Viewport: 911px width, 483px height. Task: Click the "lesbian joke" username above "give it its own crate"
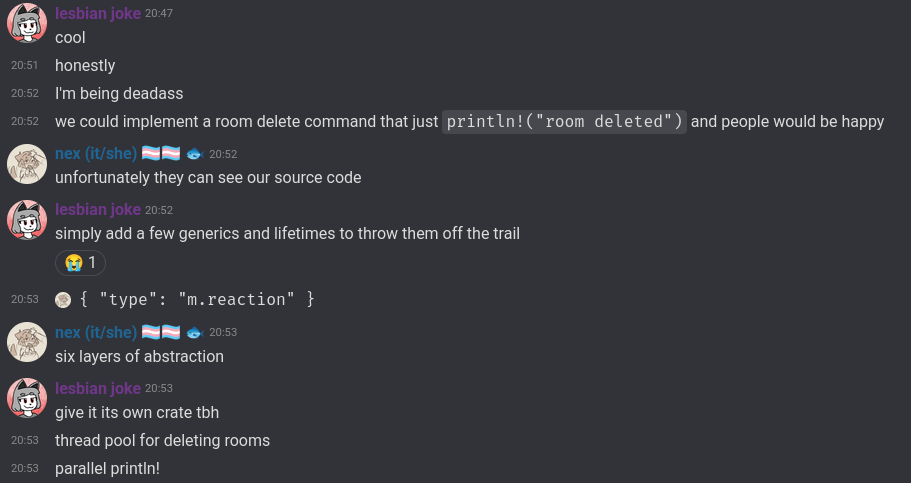tap(98, 388)
